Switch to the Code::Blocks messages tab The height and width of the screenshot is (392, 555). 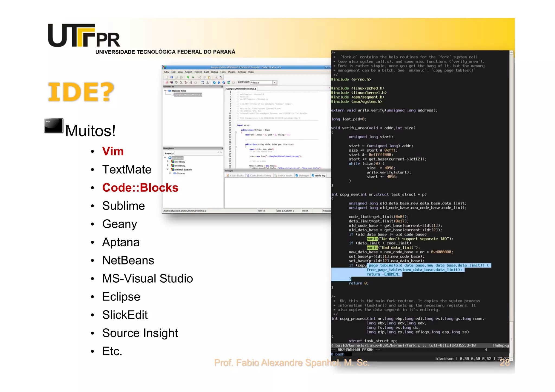235,175
